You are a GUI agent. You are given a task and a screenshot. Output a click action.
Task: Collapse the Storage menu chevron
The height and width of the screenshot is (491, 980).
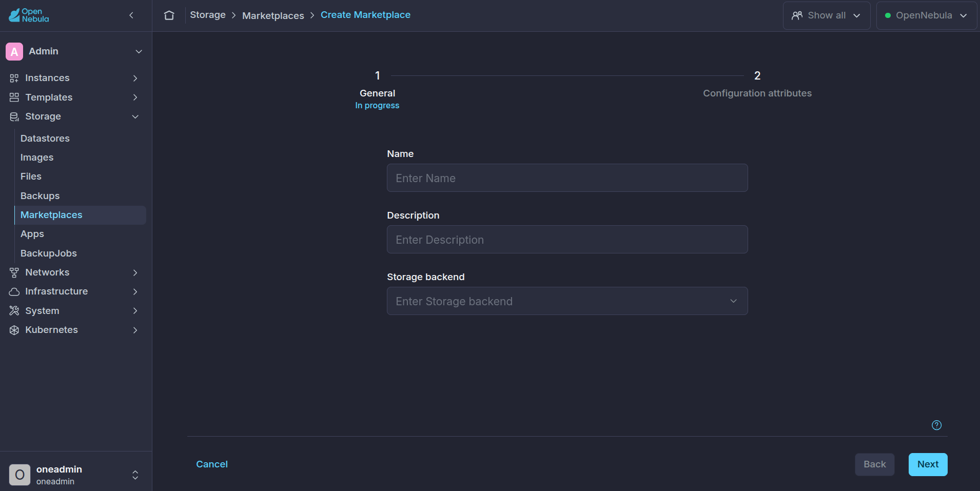[x=135, y=116]
